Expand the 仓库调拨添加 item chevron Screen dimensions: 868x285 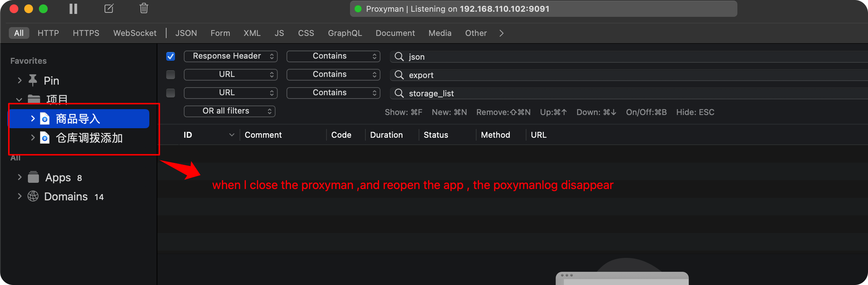tap(33, 137)
